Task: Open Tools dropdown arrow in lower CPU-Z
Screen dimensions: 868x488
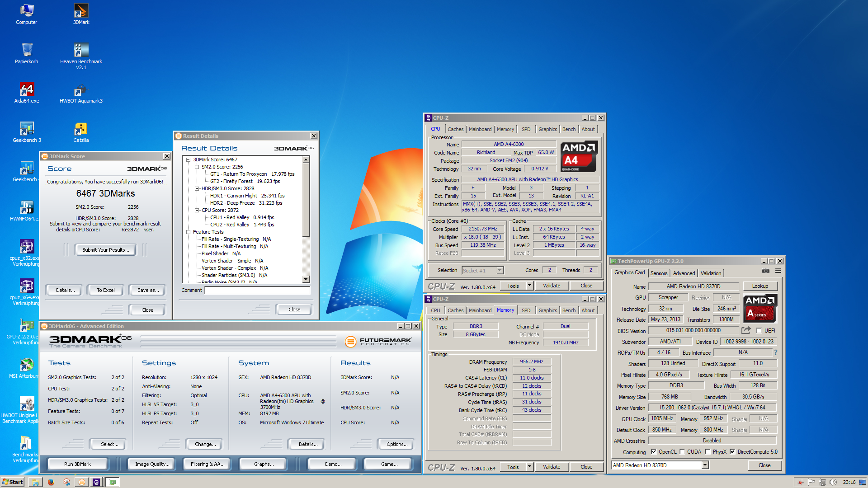Action: click(529, 467)
